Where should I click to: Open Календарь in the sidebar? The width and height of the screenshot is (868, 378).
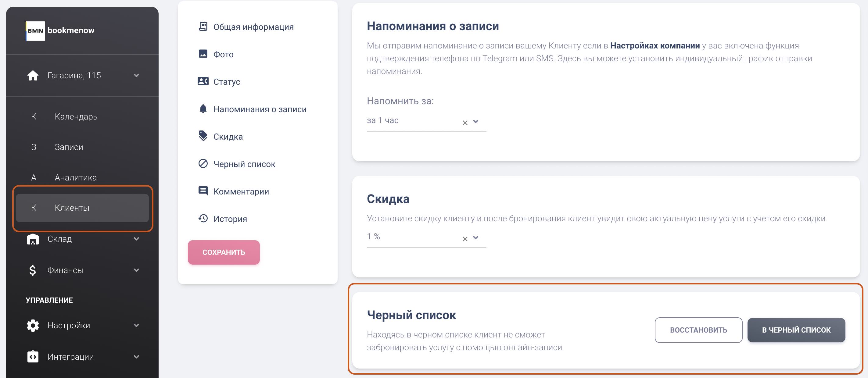82,116
